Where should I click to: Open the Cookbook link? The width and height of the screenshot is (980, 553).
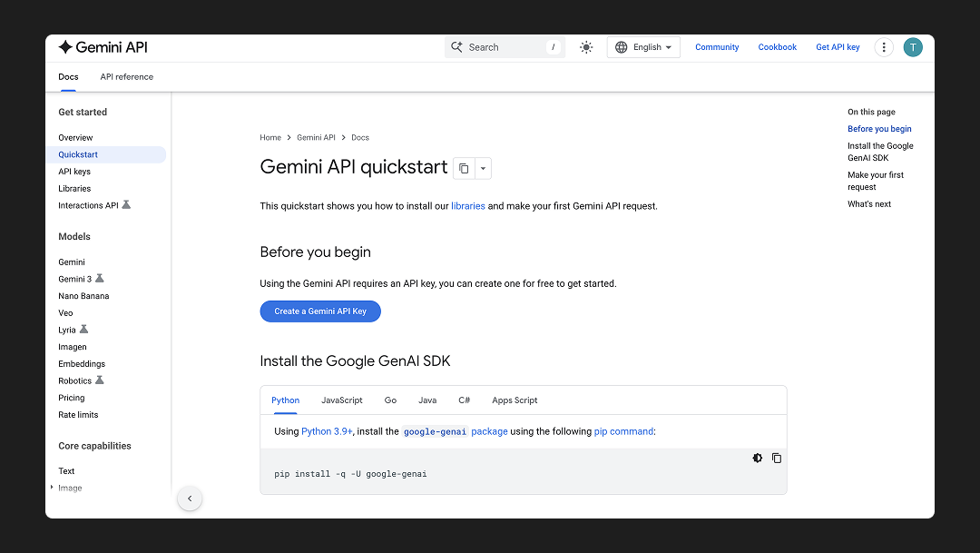pos(777,47)
